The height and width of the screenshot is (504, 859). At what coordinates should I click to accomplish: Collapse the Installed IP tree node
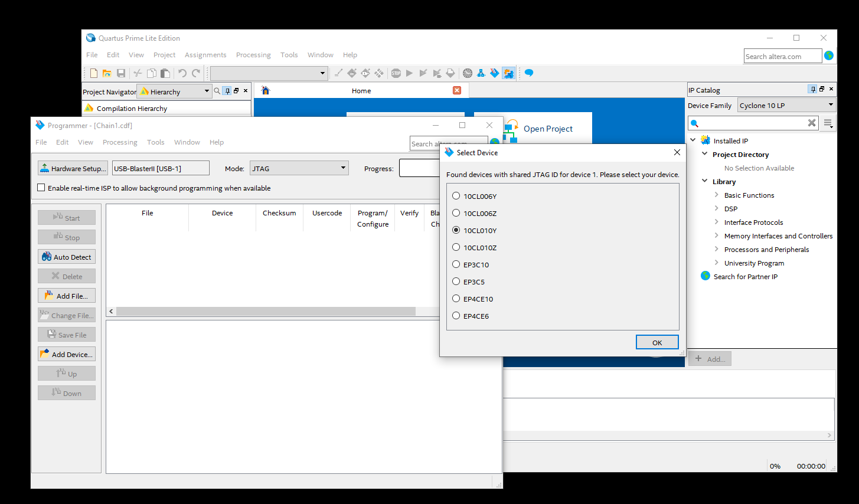(693, 140)
